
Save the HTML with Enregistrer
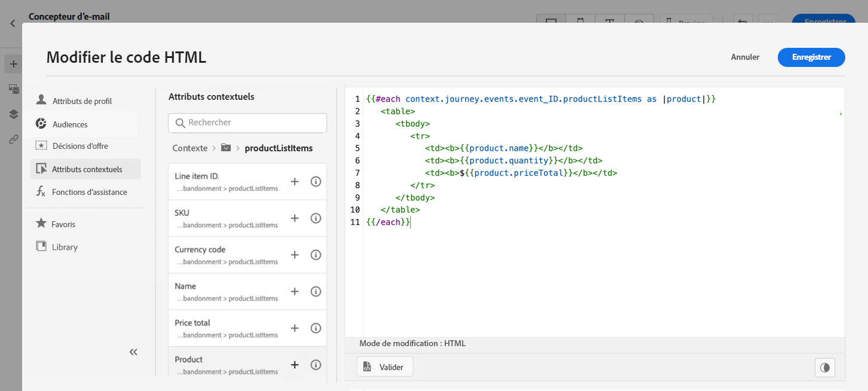tap(811, 57)
